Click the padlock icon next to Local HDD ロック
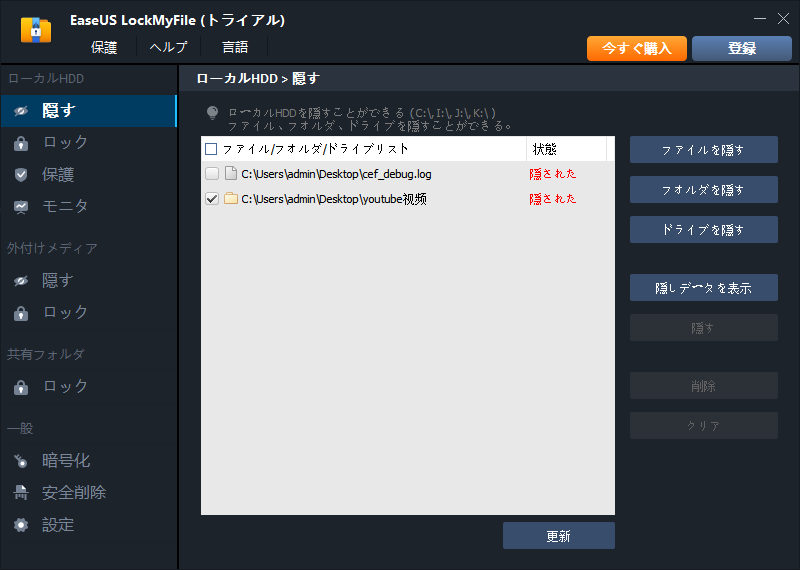The height and width of the screenshot is (570, 800). click(21, 143)
